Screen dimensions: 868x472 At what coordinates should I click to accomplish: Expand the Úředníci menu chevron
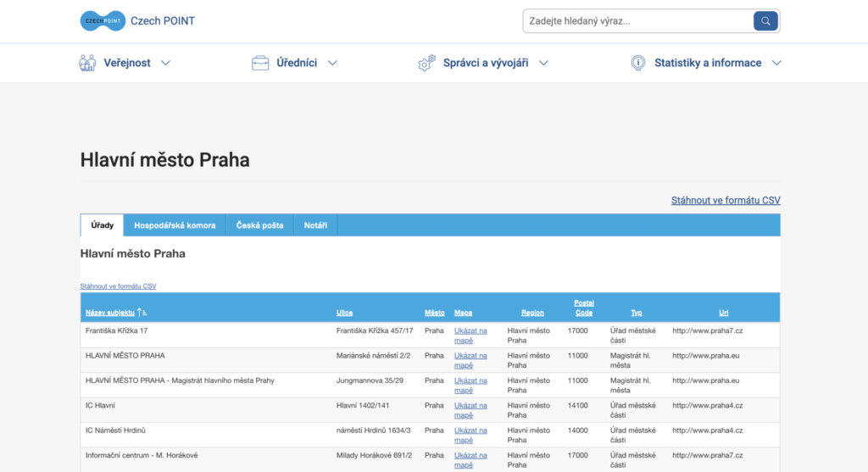pyautogui.click(x=332, y=63)
